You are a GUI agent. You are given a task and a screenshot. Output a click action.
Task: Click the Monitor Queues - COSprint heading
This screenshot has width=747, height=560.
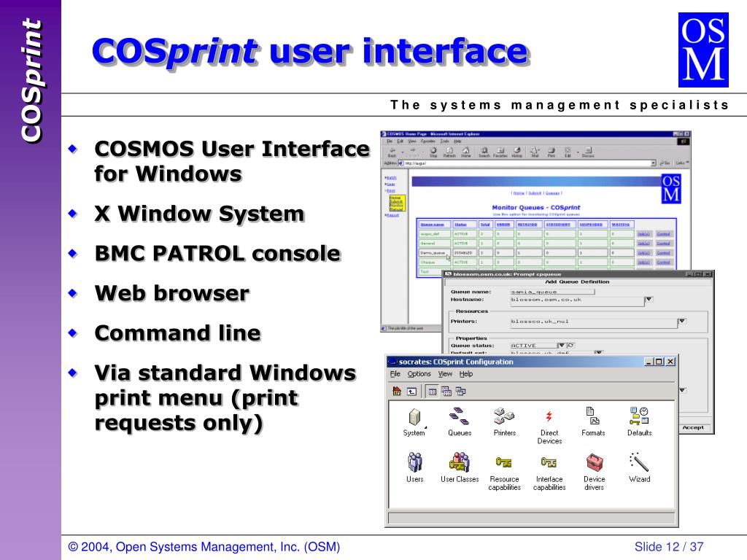click(x=536, y=208)
